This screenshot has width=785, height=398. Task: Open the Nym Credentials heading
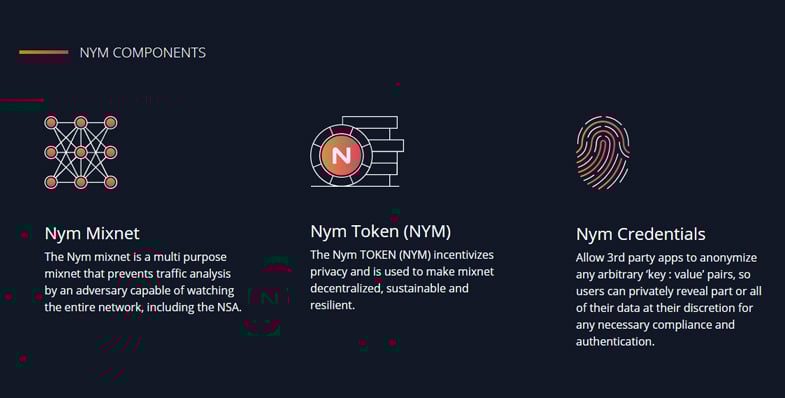tap(640, 234)
